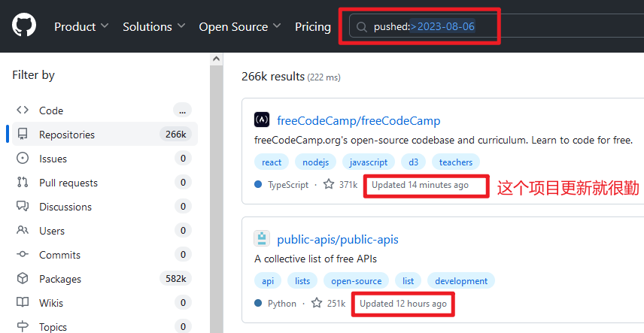Viewport: 644px width, 333px height.
Task: Click the 251k star count
Action: point(336,304)
